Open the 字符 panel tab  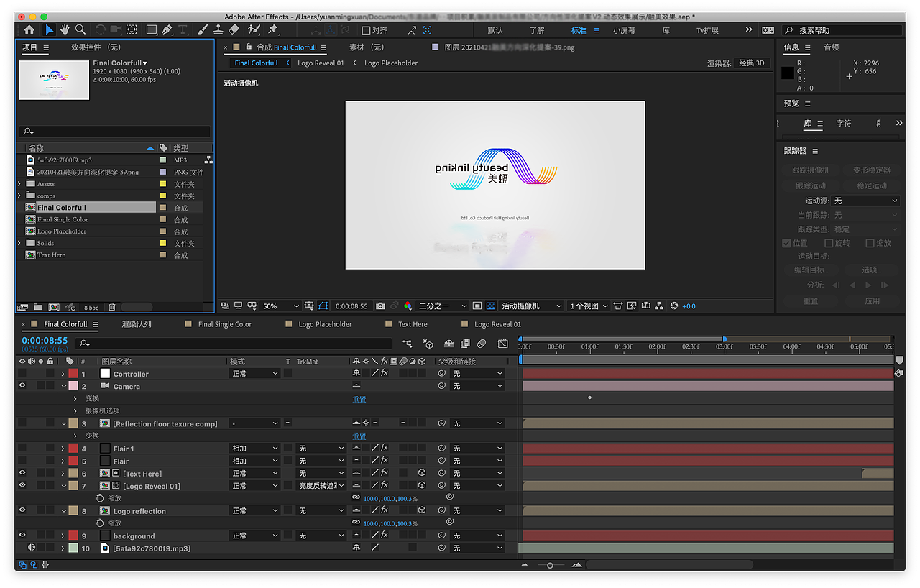[844, 124]
